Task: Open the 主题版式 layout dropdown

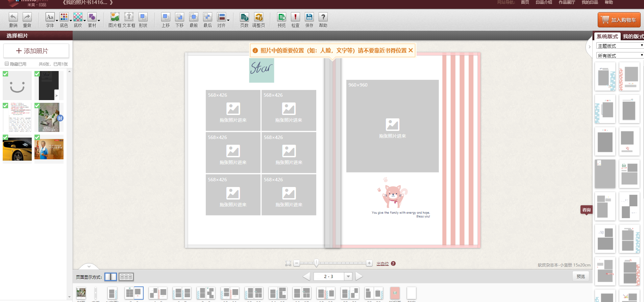Action: 620,46
